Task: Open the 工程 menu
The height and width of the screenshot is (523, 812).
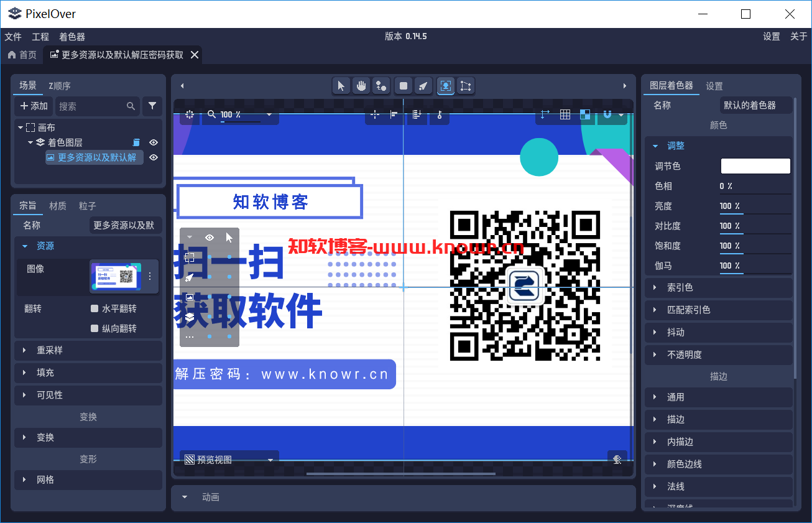Action: 40,37
